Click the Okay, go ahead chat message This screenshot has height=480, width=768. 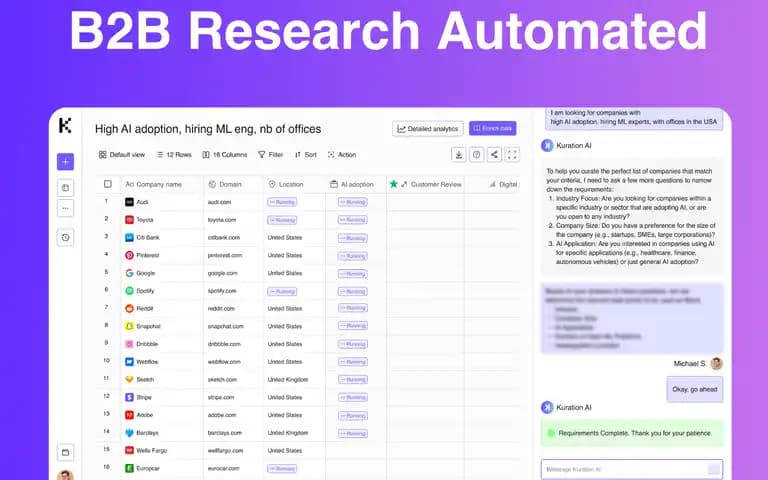click(695, 389)
